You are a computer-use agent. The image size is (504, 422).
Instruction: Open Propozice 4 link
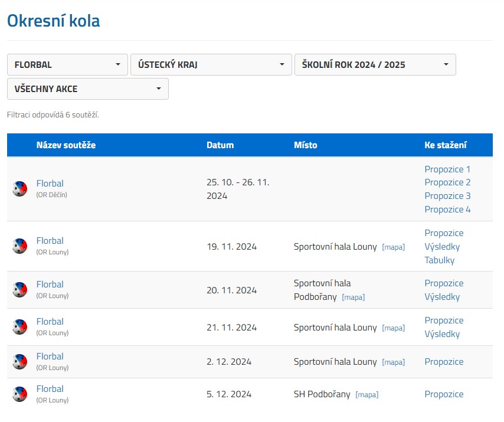click(447, 210)
